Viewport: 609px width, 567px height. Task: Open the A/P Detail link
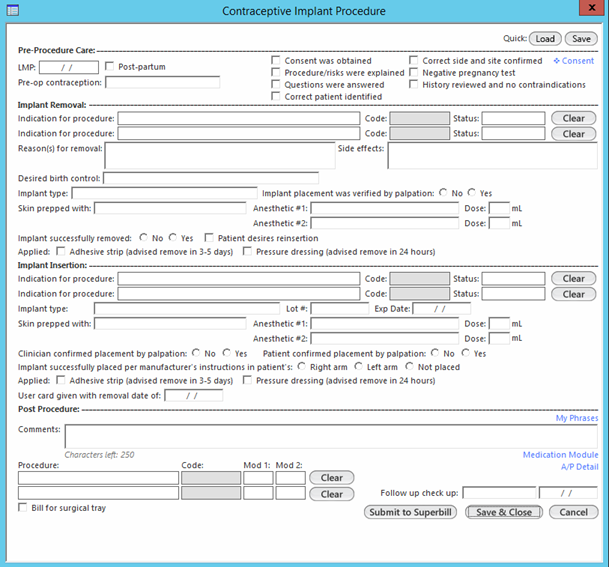tap(579, 467)
